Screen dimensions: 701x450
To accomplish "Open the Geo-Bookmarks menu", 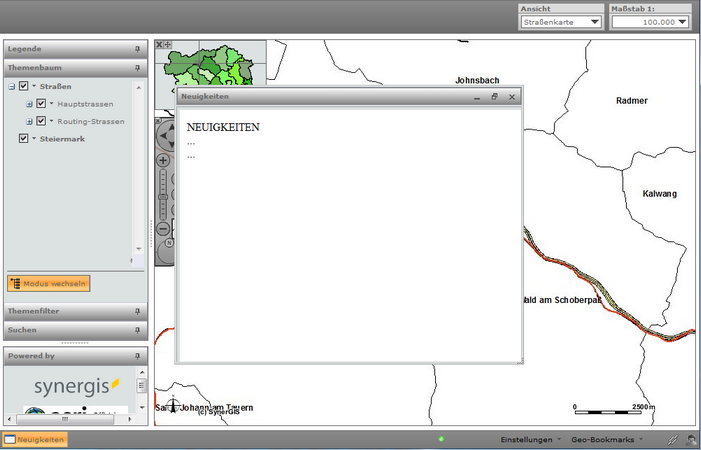I will point(607,440).
